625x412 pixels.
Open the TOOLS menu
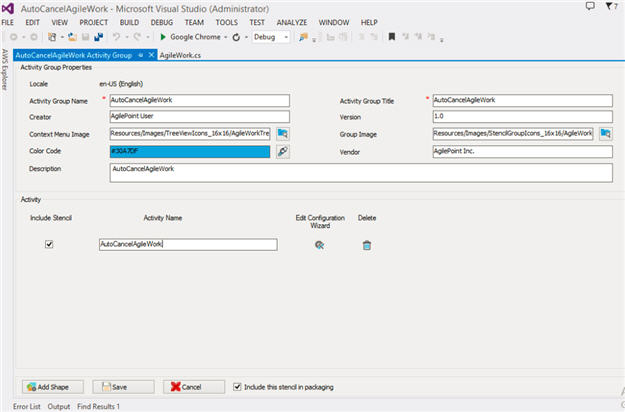[x=226, y=23]
